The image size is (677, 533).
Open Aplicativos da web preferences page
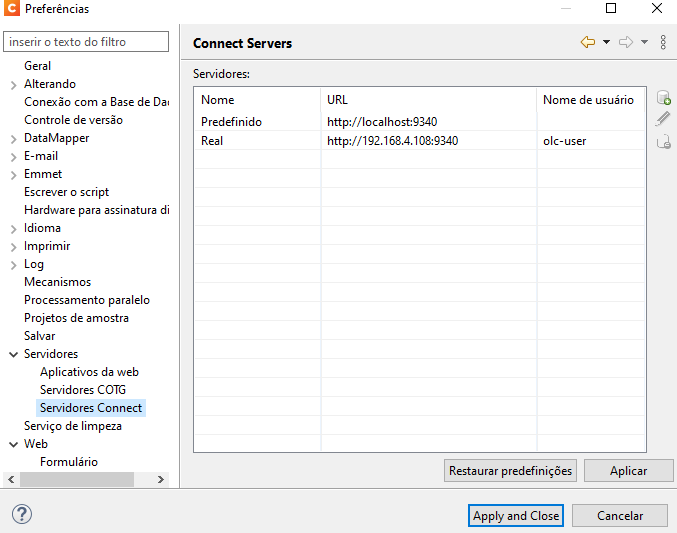coord(89,372)
